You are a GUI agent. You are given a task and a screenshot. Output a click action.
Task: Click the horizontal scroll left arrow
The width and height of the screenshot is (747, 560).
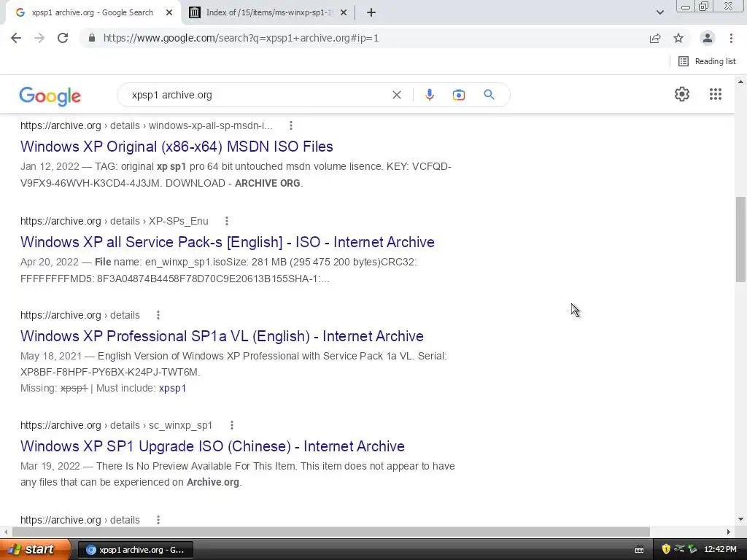coord(5,532)
